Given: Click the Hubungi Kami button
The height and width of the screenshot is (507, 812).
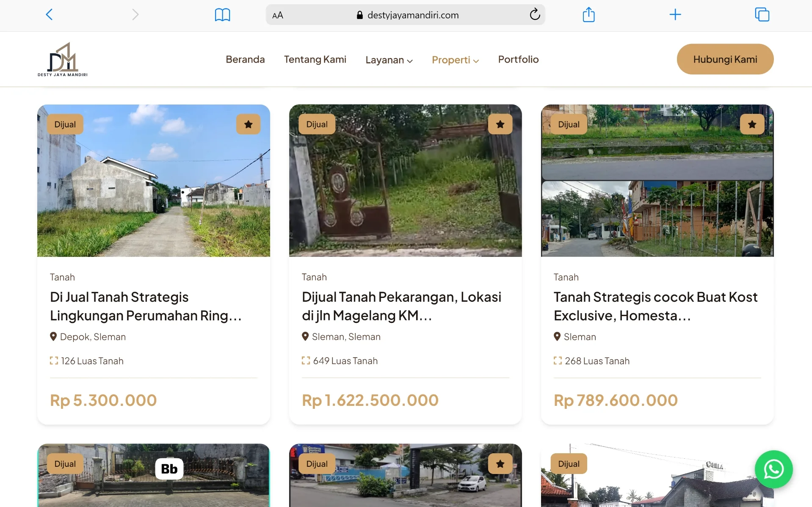Looking at the screenshot, I should click(x=725, y=59).
